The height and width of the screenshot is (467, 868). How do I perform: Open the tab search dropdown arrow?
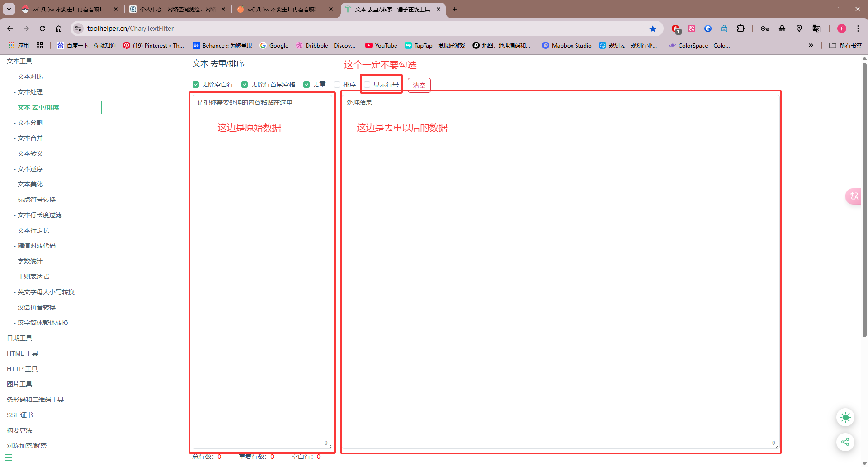pos(9,9)
